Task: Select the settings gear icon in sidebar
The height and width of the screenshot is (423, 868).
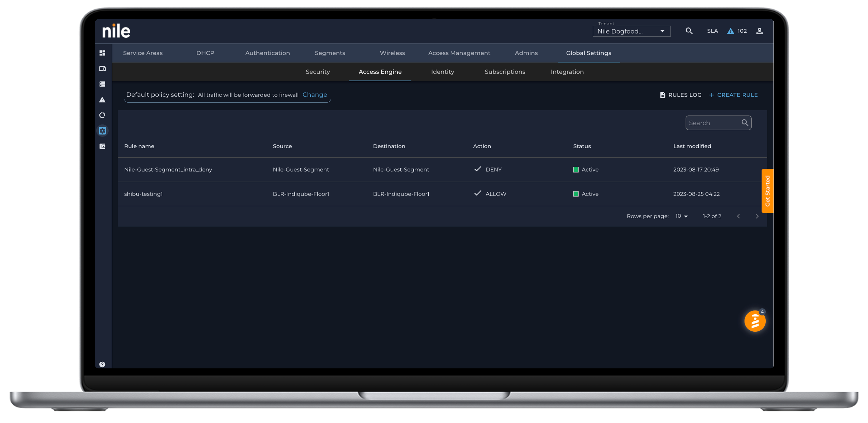Action: [x=102, y=131]
